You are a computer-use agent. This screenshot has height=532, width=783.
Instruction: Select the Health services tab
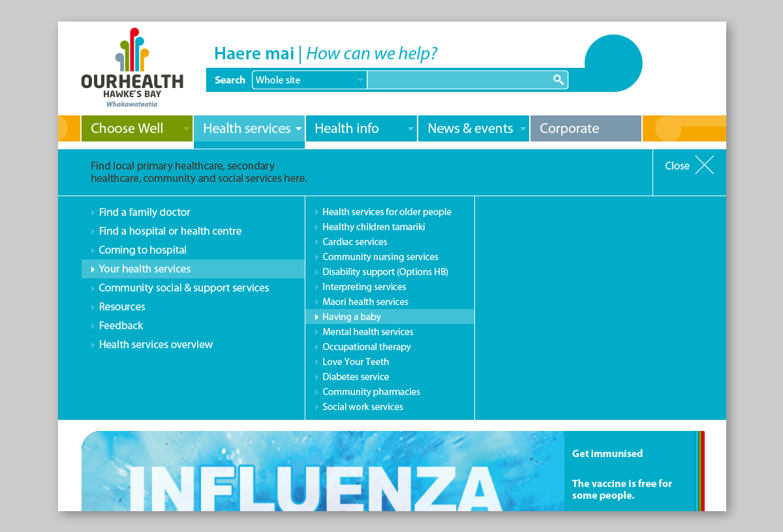[249, 128]
